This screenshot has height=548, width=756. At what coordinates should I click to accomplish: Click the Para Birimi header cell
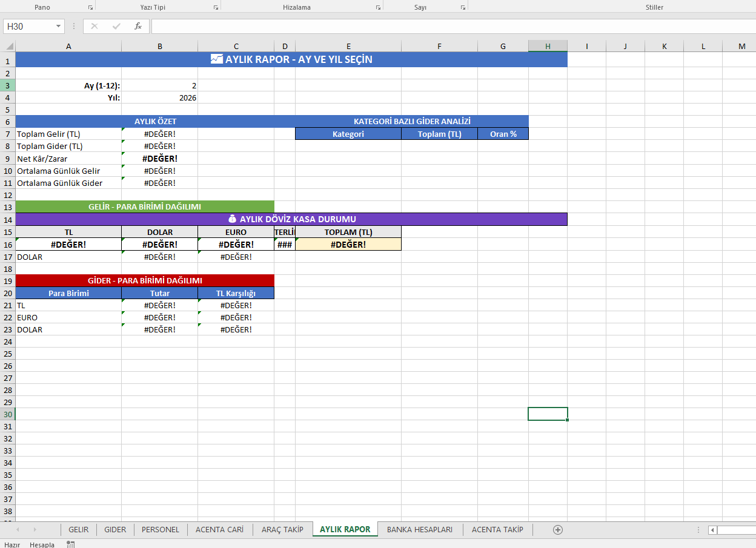(x=68, y=293)
